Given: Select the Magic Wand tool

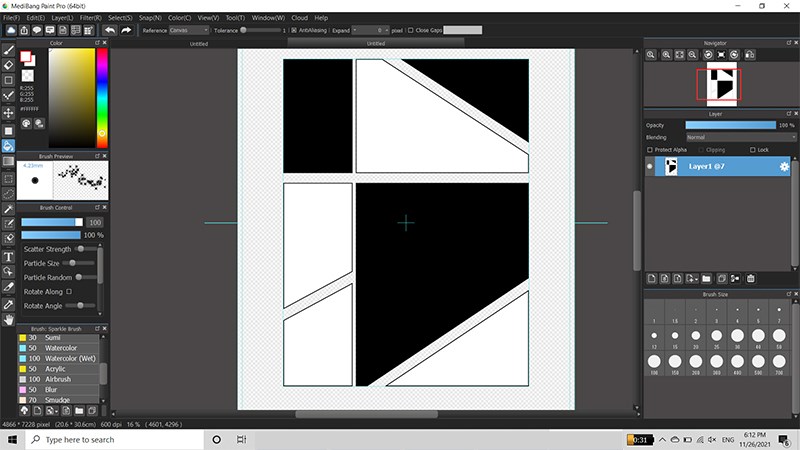Looking at the screenshot, I should (x=8, y=209).
